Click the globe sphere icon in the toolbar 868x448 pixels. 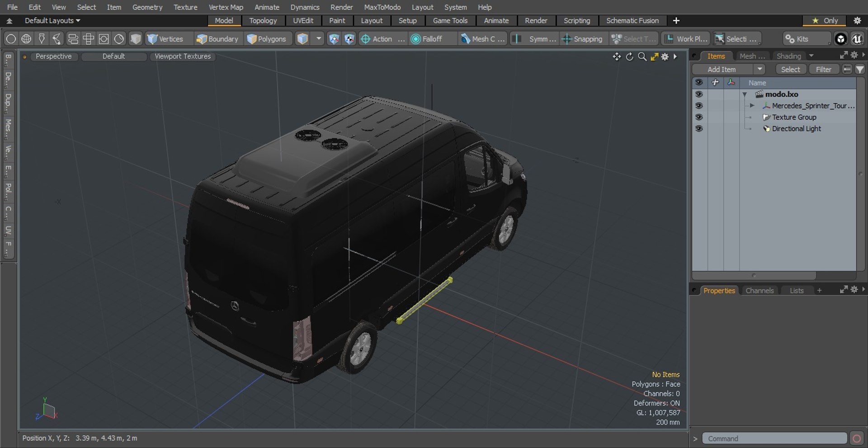pos(26,39)
